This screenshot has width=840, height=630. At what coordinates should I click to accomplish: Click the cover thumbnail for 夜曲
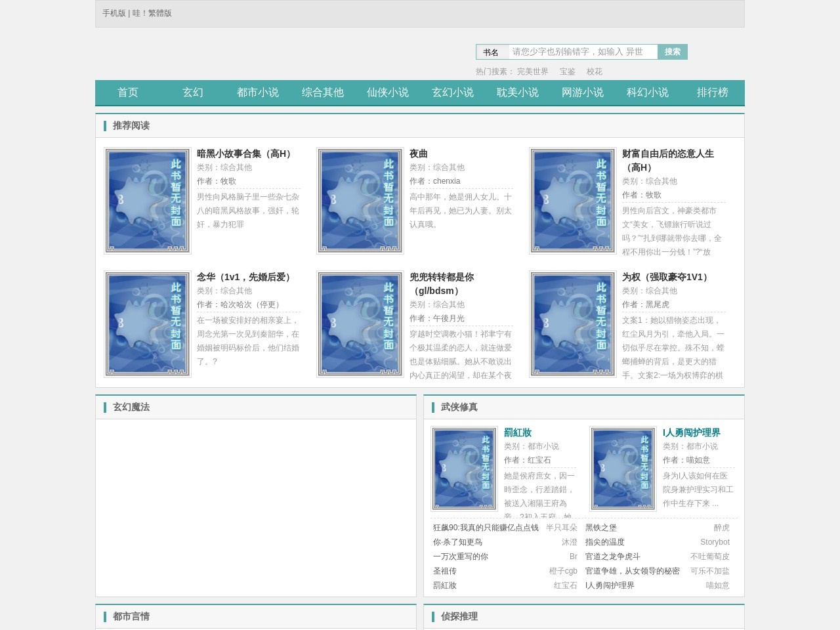360,201
